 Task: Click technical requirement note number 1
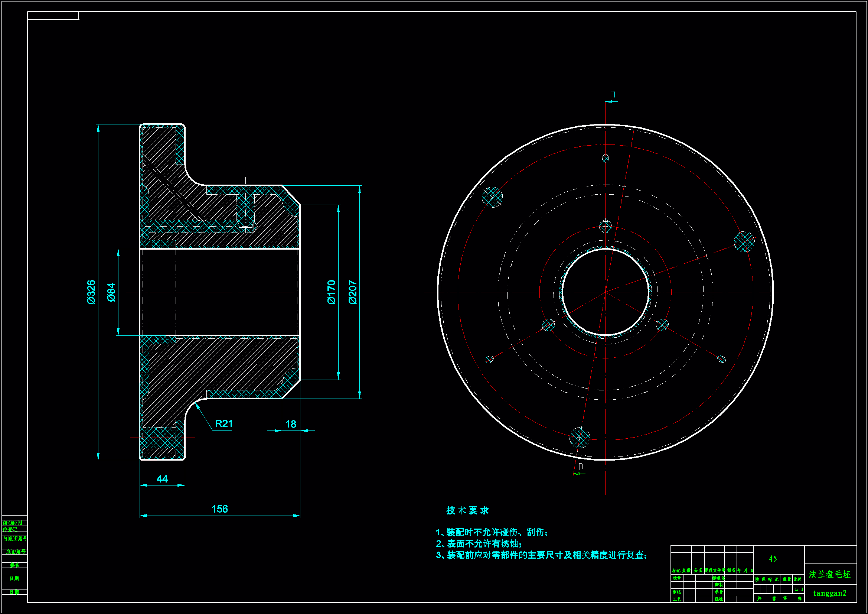tap(492, 532)
